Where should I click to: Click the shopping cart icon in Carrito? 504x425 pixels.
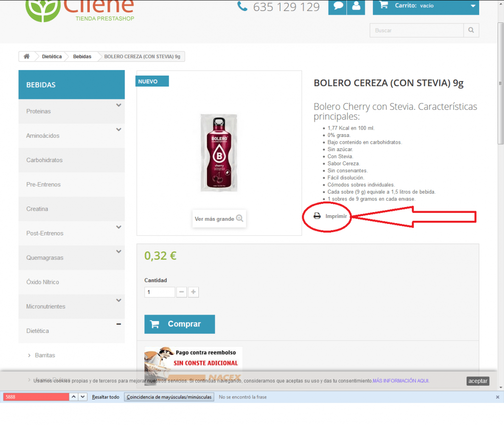(383, 5)
